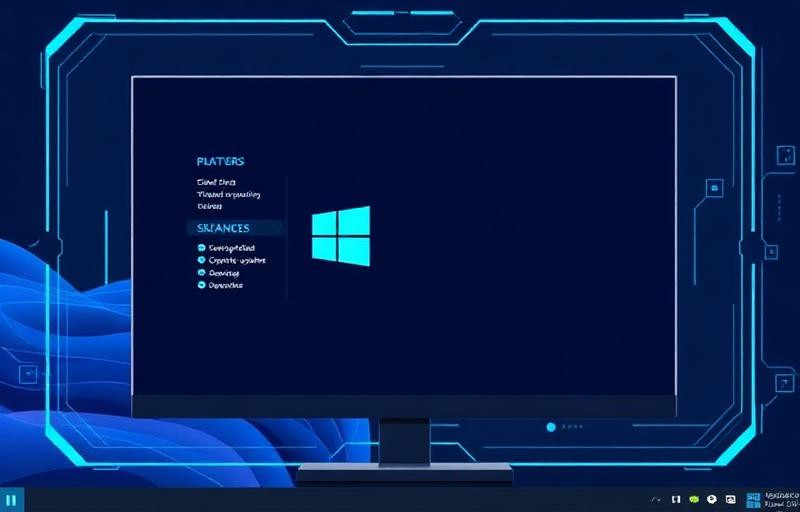The width and height of the screenshot is (800, 512).
Task: Open the green tray icon
Action: (694, 500)
